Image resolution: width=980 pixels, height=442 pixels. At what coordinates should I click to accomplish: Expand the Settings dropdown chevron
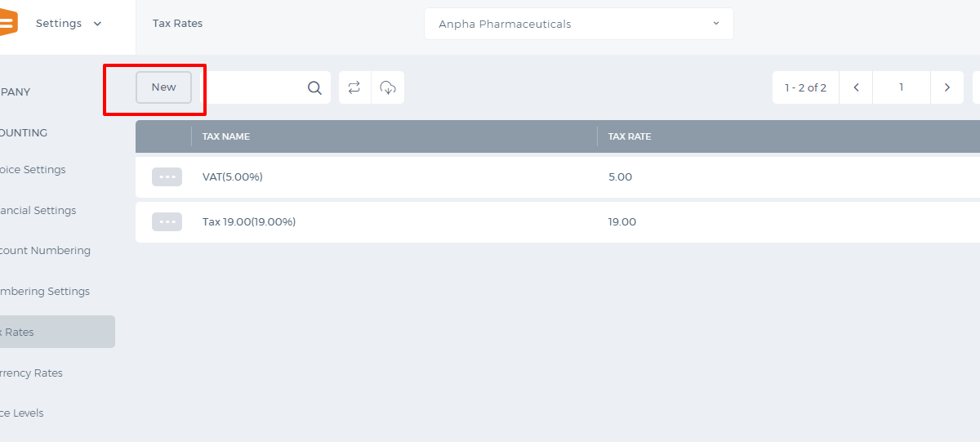(x=98, y=24)
